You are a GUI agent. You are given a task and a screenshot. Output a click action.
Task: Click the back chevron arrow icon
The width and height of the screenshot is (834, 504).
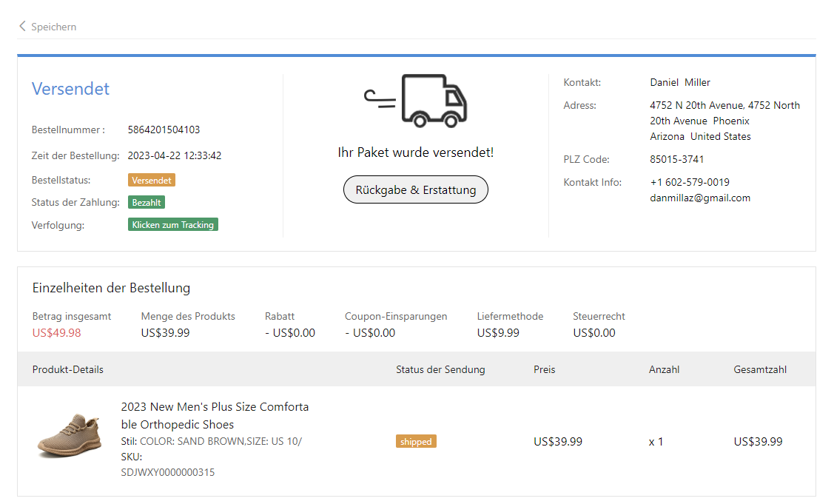[23, 27]
